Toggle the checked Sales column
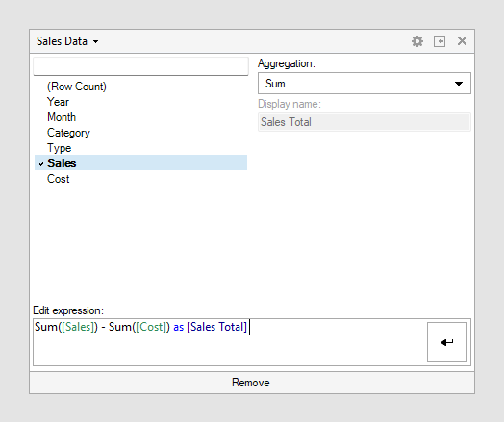Image resolution: width=504 pixels, height=422 pixels. tap(140, 162)
